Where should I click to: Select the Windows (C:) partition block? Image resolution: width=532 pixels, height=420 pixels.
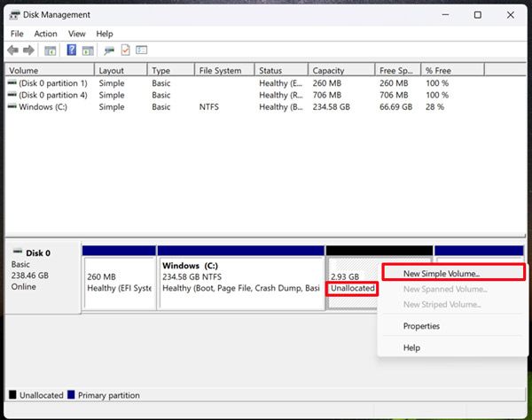pos(241,277)
